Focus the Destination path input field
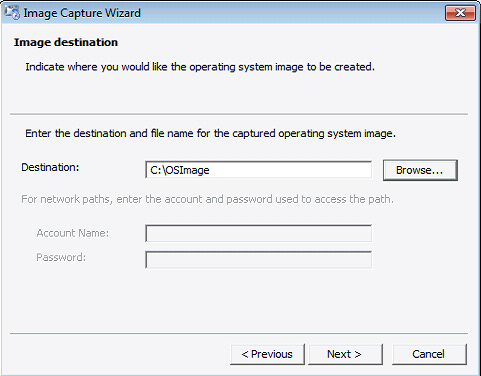 coord(258,170)
